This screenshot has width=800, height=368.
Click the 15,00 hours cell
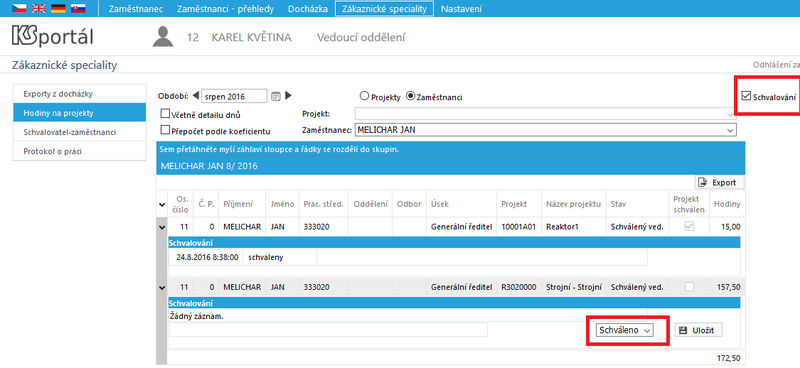point(727,227)
